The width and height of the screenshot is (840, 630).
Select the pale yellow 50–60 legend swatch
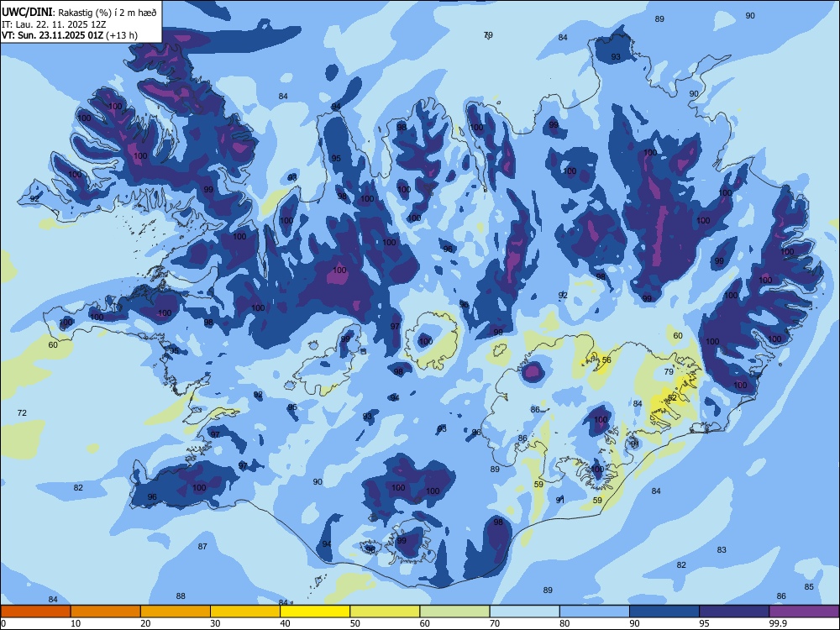coord(386,612)
